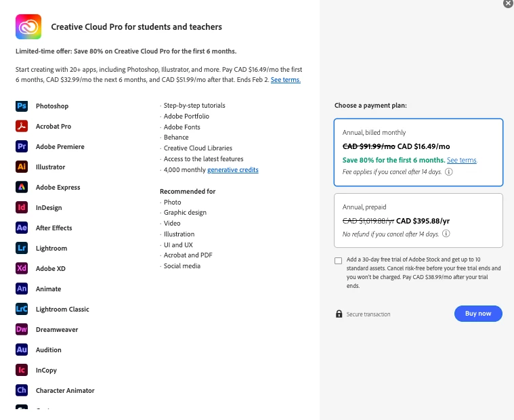
Task: Click the Illustrator Ai icon
Action: [x=22, y=167]
